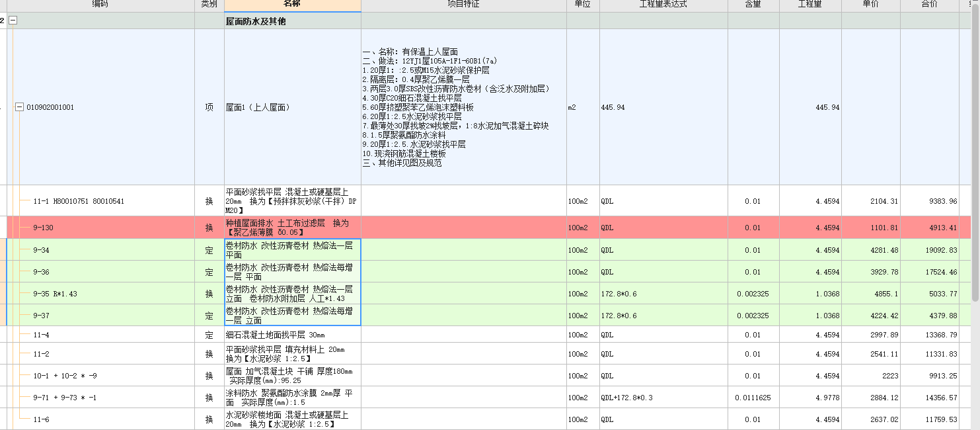The image size is (980, 430).
Task: Click name cell 水泥砂浆楼地面 混凝土或硬基层上
Action: click(293, 419)
